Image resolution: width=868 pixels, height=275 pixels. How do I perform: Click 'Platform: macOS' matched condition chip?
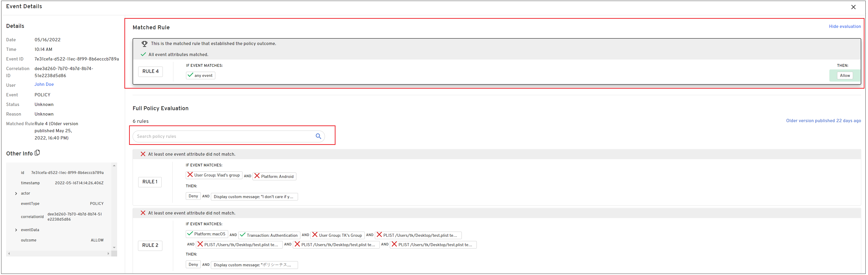[207, 234]
